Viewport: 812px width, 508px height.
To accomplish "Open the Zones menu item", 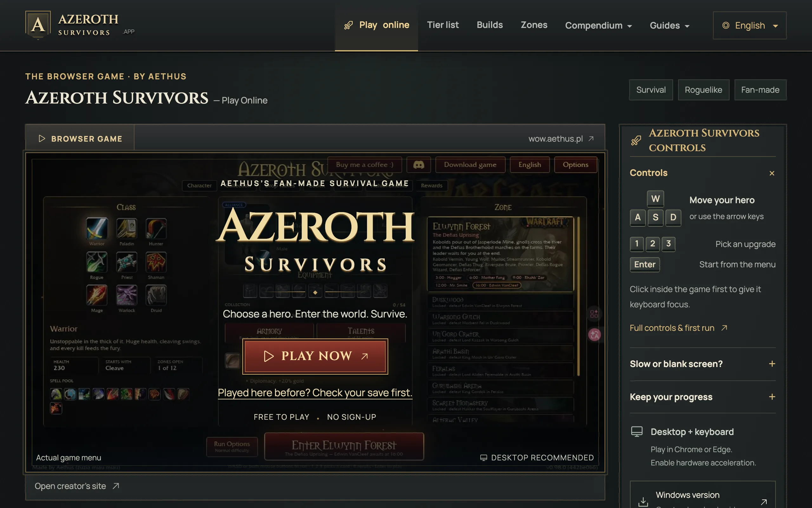I will coord(534,25).
